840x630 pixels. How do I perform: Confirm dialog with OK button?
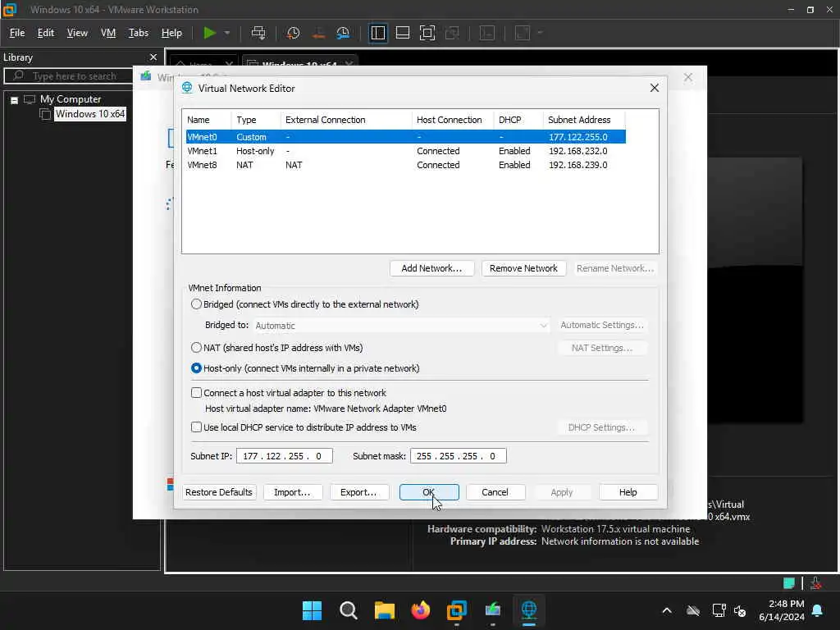(429, 492)
